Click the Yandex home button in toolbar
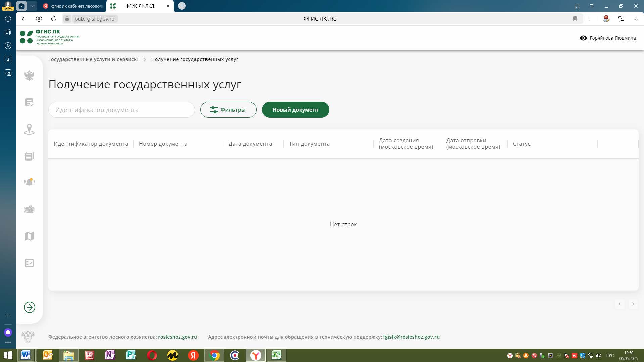Screen dimensions: 644x362 (x=39, y=19)
